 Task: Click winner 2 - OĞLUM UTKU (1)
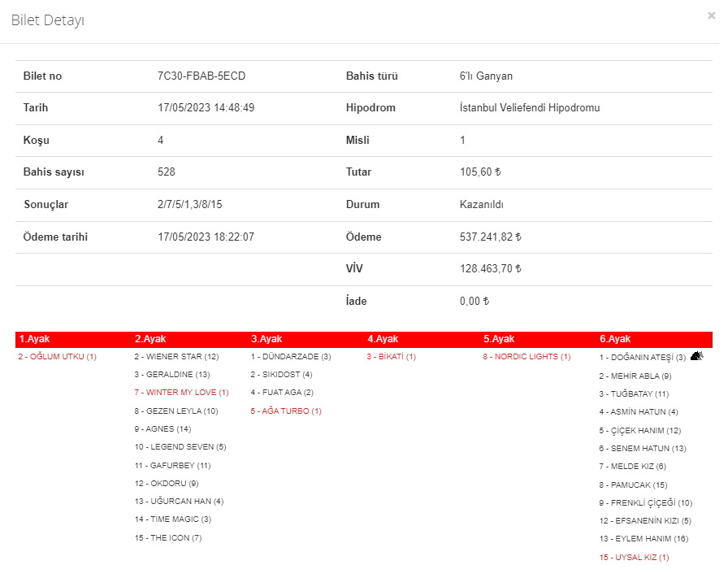58,357
